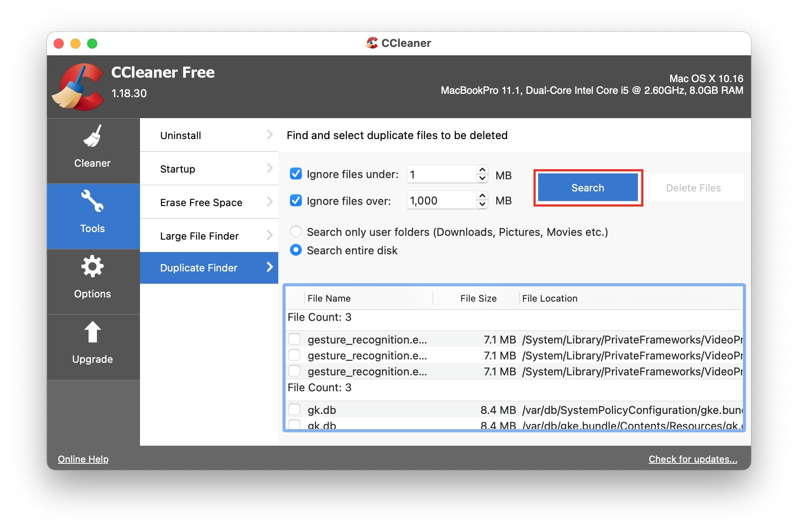
Task: Click the green zoom window button
Action: click(x=92, y=43)
